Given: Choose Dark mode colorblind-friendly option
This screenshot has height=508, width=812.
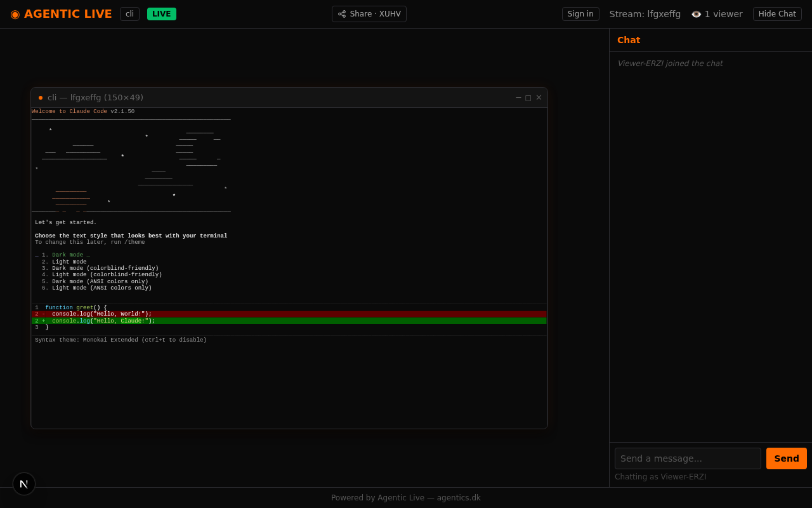Looking at the screenshot, I should pos(105,269).
